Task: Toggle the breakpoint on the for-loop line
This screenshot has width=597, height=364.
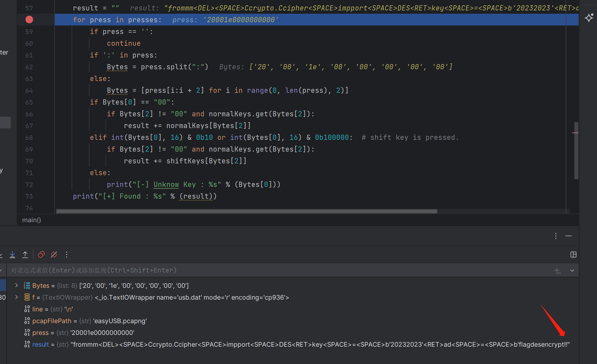Action: pyautogui.click(x=29, y=20)
